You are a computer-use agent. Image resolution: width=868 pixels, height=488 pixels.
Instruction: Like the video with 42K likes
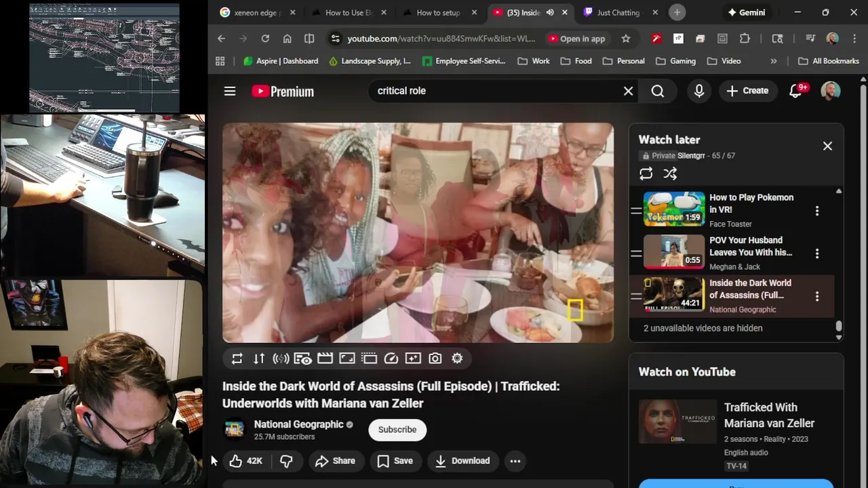click(x=246, y=461)
